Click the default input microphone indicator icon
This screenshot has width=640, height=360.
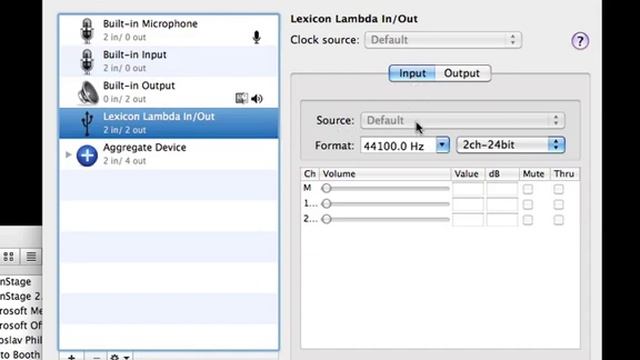(x=256, y=37)
